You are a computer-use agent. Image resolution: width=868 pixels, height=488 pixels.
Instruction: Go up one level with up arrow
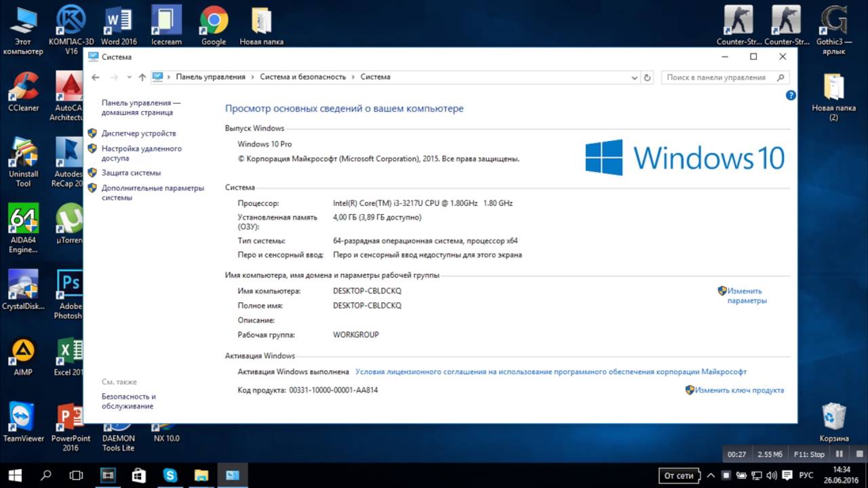(x=142, y=77)
